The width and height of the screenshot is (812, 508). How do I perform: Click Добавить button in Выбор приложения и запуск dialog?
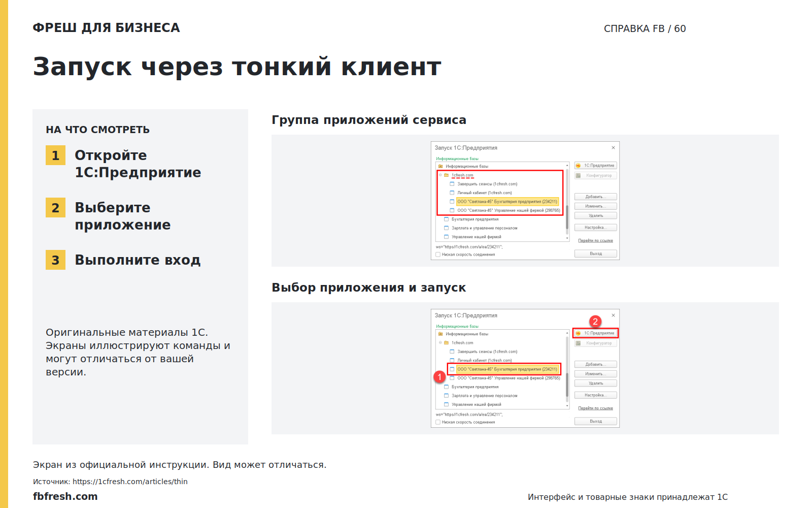[596, 364]
